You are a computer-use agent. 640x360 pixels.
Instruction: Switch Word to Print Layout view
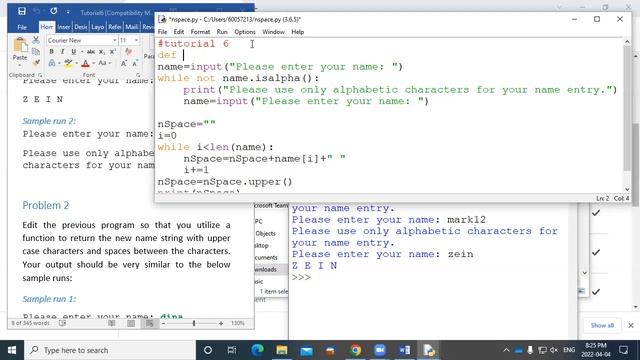131,323
